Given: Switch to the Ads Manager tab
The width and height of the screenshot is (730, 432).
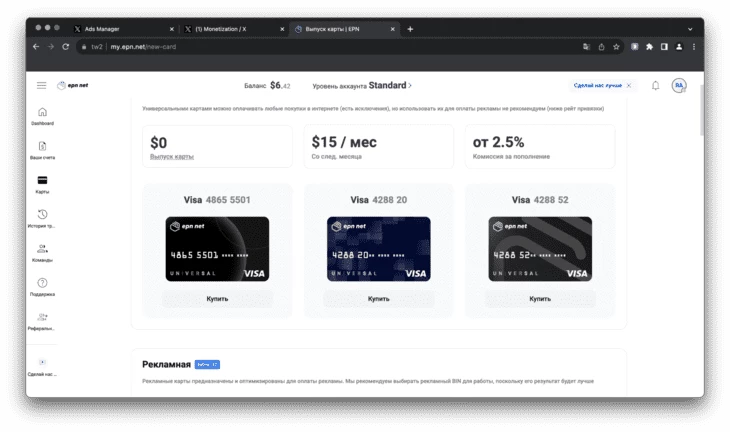Looking at the screenshot, I should [123, 29].
